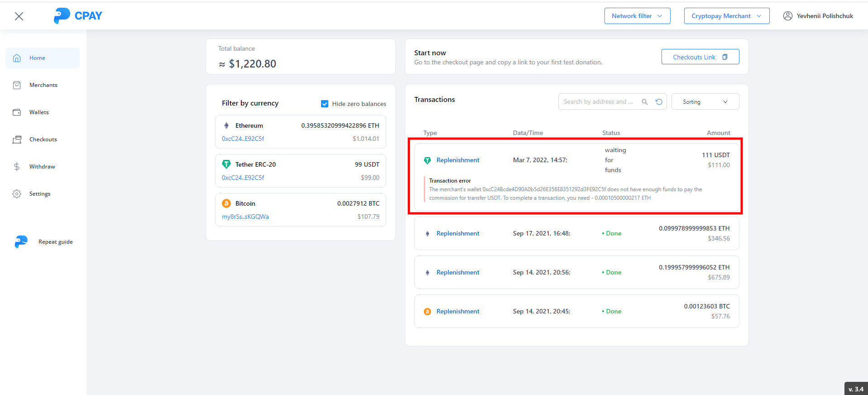Click the Checkouts Link button
The width and height of the screenshot is (868, 395).
(x=700, y=57)
